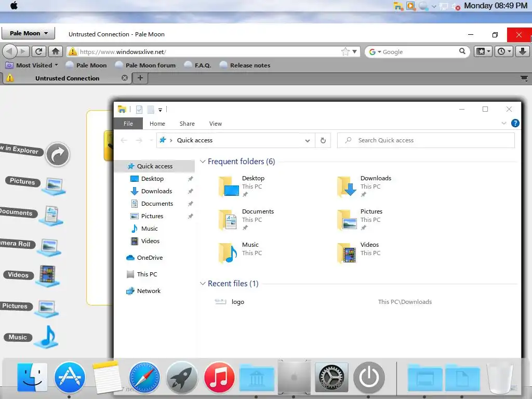Open the Notes icon in the dock

[x=107, y=377]
